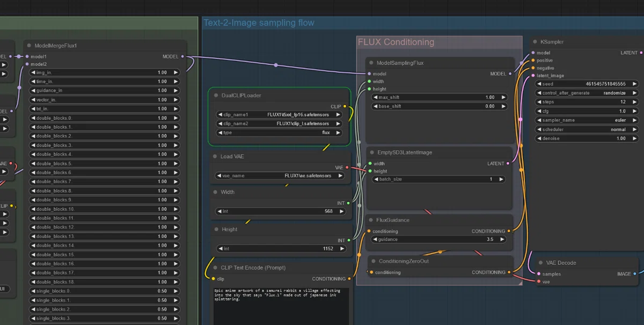
Task: Collapse the KSampler node via its title dot
Action: [x=535, y=41]
